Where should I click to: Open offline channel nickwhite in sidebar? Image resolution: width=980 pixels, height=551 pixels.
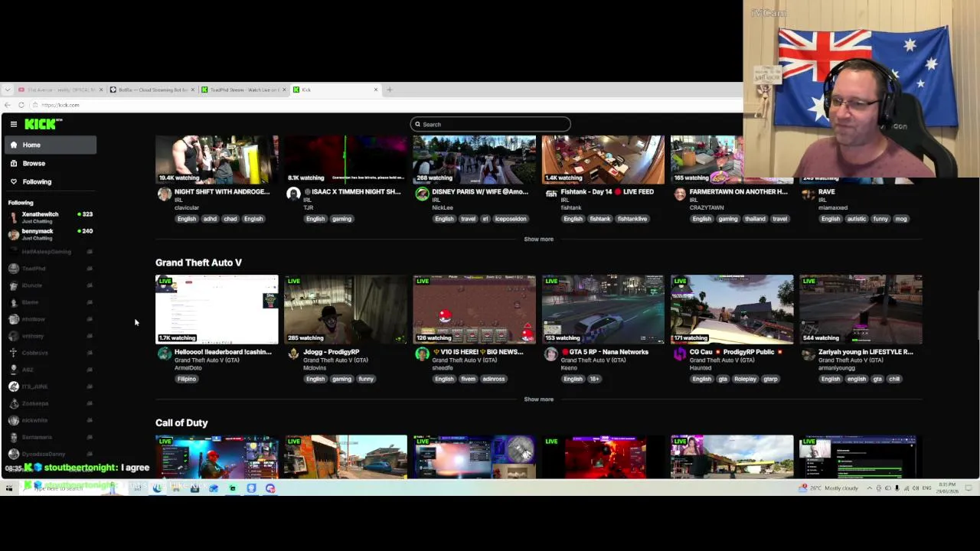(x=51, y=419)
